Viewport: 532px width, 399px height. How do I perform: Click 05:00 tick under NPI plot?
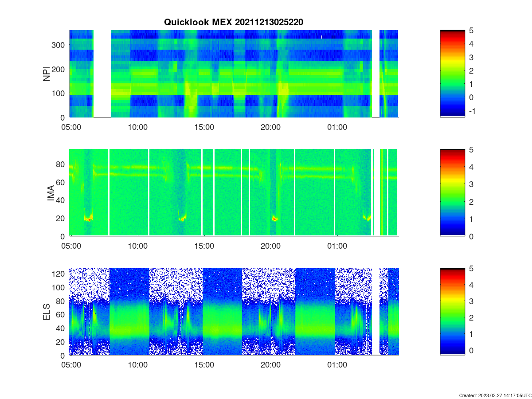pos(71,127)
